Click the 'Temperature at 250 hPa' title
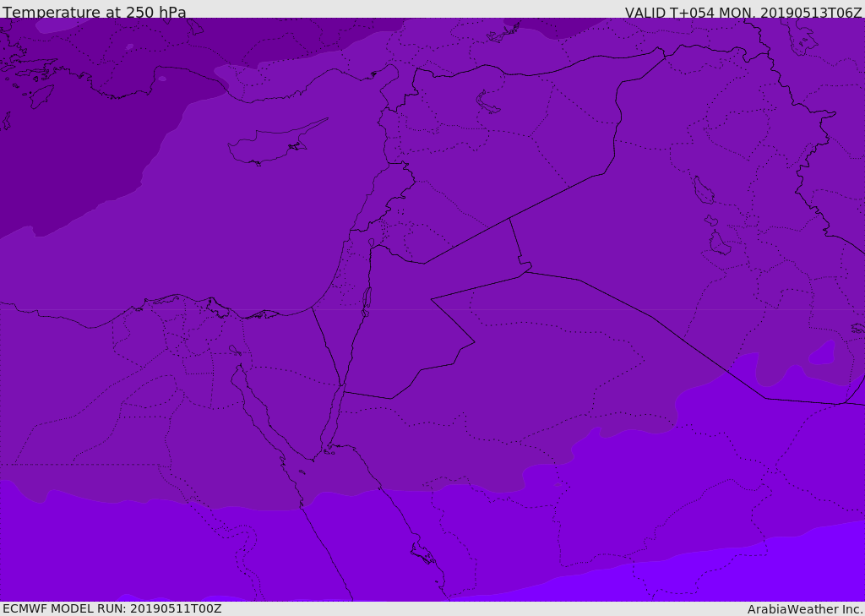This screenshot has height=616, width=865. 95,12
